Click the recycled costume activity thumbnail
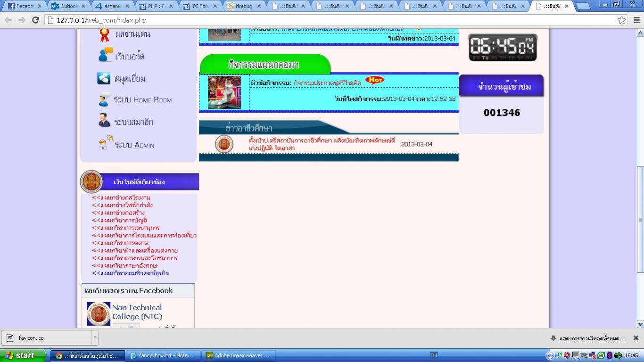Image resolution: width=644 pixels, height=362 pixels. 224,92
